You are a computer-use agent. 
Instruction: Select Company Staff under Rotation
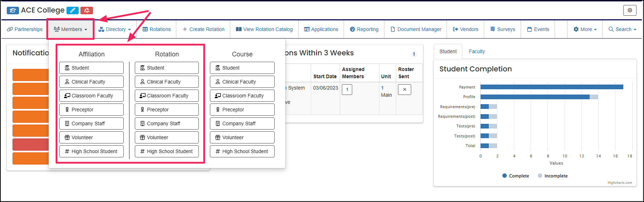pyautogui.click(x=167, y=123)
